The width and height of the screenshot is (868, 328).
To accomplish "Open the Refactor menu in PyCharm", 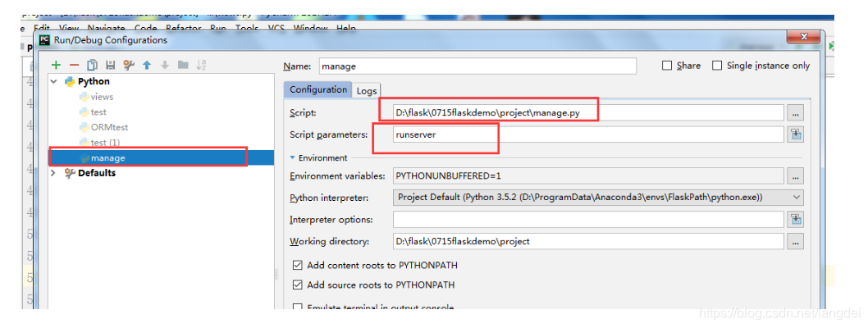I will 185,28.
